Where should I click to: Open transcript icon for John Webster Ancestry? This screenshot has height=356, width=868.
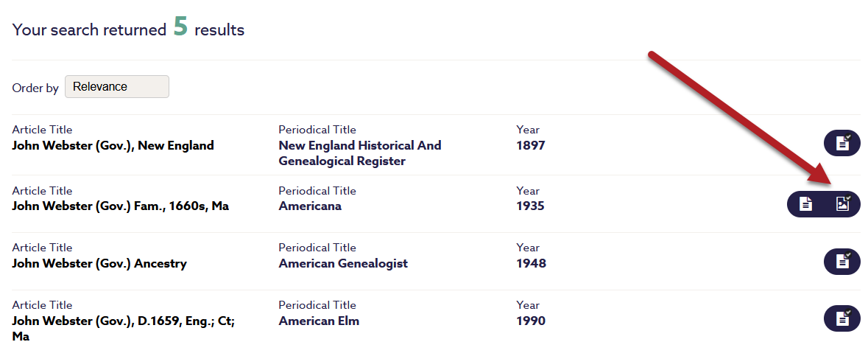coord(842,262)
